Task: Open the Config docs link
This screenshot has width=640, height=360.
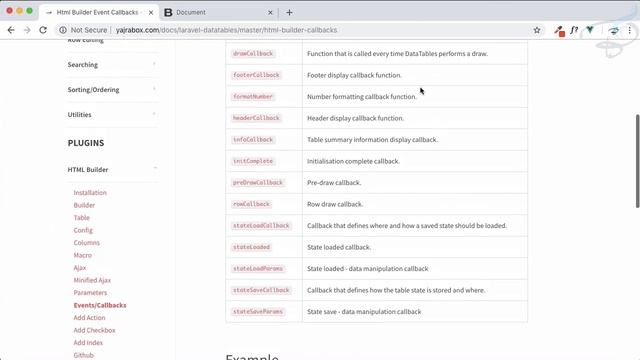Action: point(83,230)
